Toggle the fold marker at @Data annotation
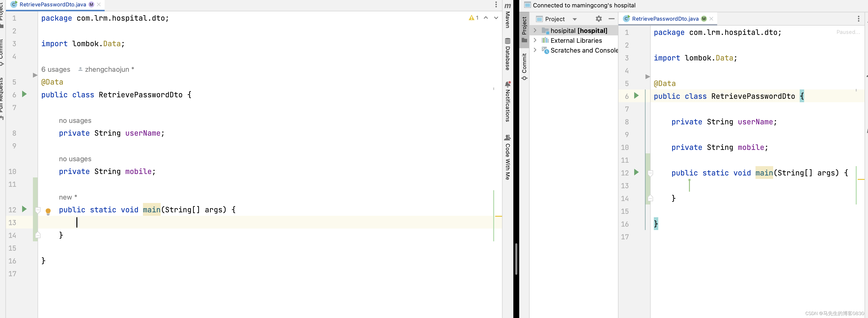Image resolution: width=868 pixels, height=318 pixels. (35, 75)
